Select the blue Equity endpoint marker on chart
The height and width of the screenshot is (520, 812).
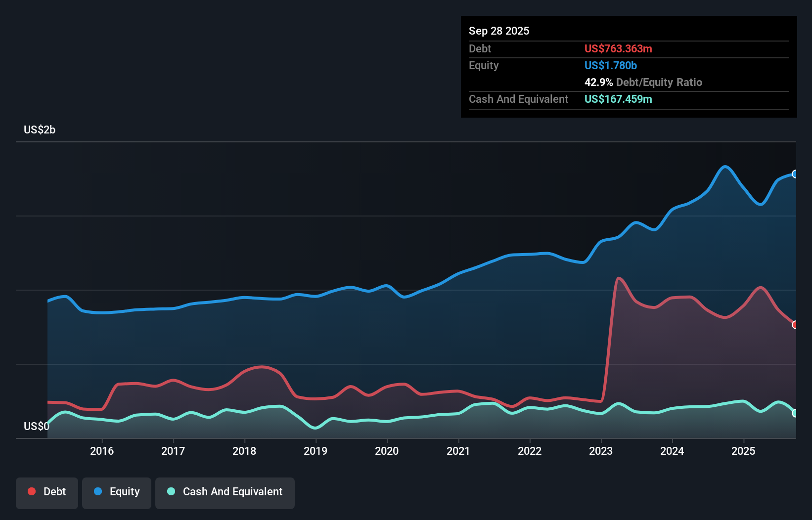coord(795,174)
